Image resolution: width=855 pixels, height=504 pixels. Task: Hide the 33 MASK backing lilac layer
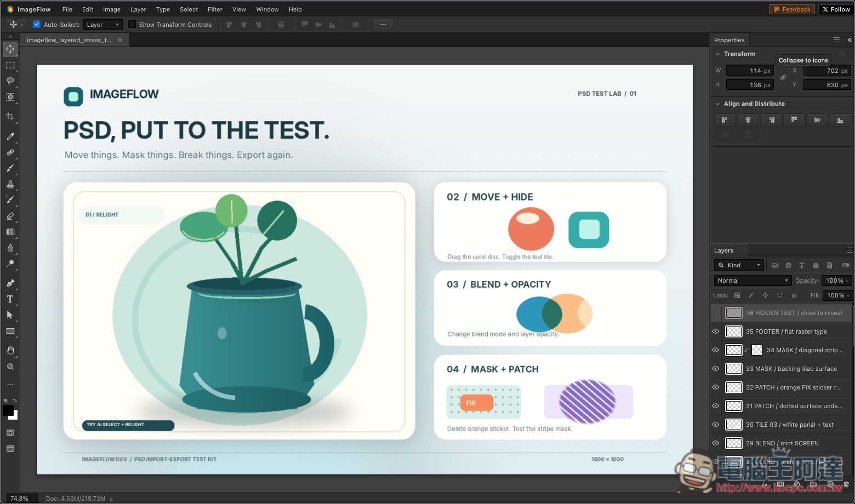click(716, 369)
